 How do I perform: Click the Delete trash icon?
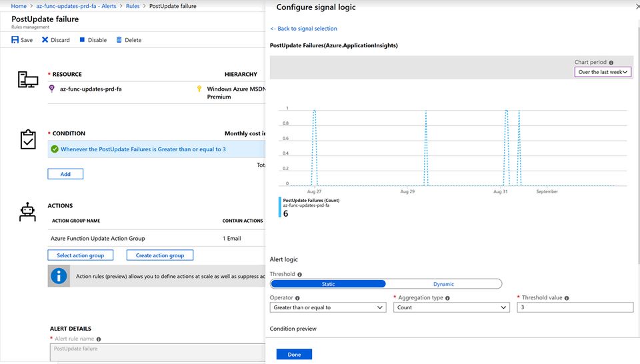click(x=119, y=39)
